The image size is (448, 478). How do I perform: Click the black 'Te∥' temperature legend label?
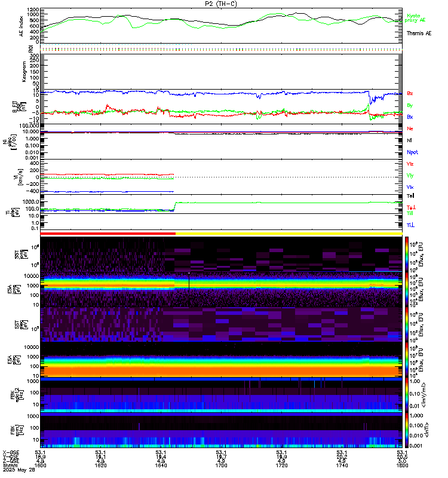point(410,196)
